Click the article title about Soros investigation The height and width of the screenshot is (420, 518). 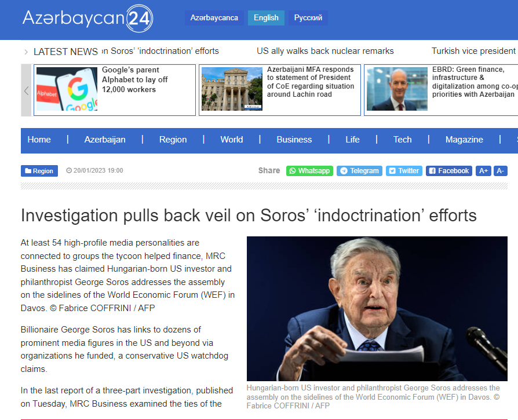tap(249, 216)
